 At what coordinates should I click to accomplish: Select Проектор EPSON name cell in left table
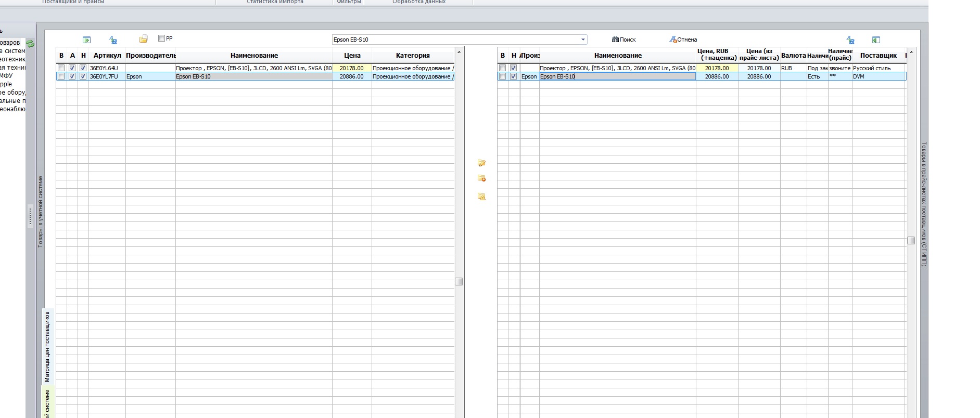(254, 68)
